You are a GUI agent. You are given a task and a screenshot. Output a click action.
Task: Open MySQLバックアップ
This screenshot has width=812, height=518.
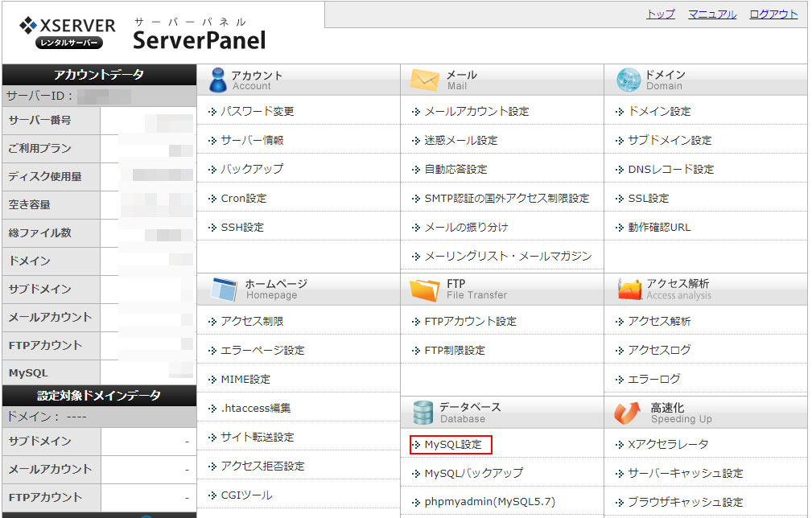tap(474, 474)
